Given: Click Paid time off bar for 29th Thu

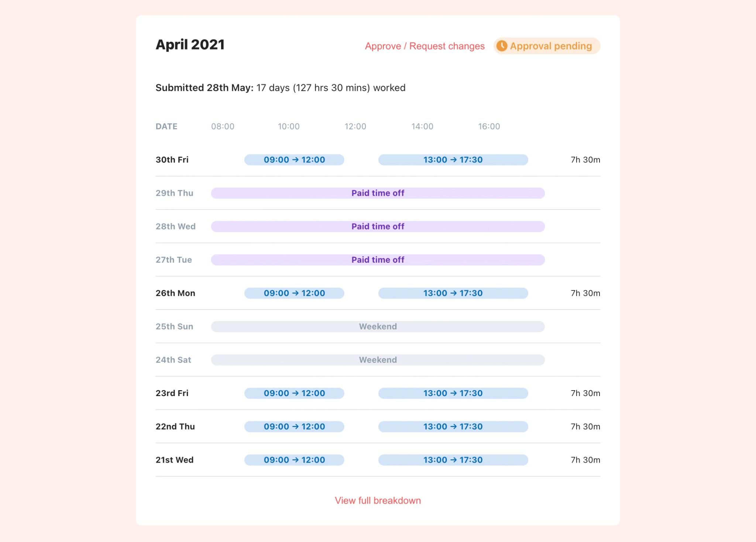Looking at the screenshot, I should pyautogui.click(x=378, y=193).
